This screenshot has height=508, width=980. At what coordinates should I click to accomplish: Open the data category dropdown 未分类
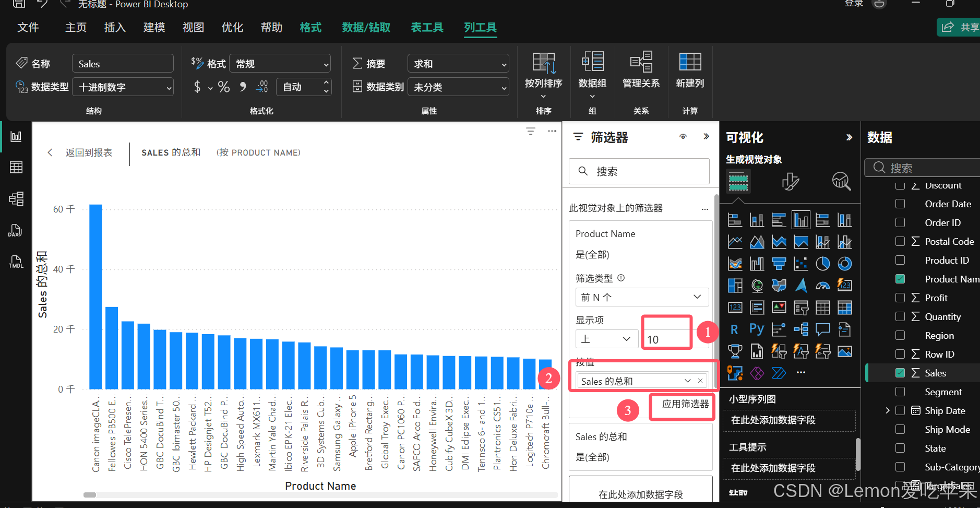(x=458, y=87)
